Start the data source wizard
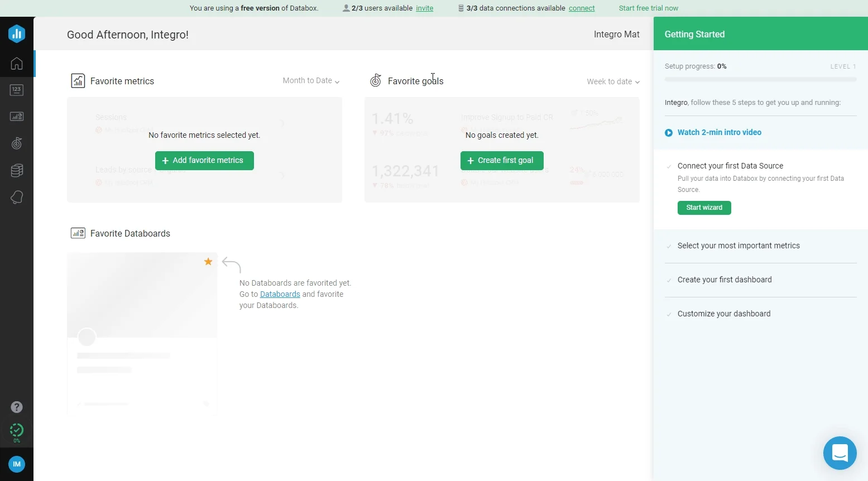The width and height of the screenshot is (868, 481). click(x=704, y=208)
